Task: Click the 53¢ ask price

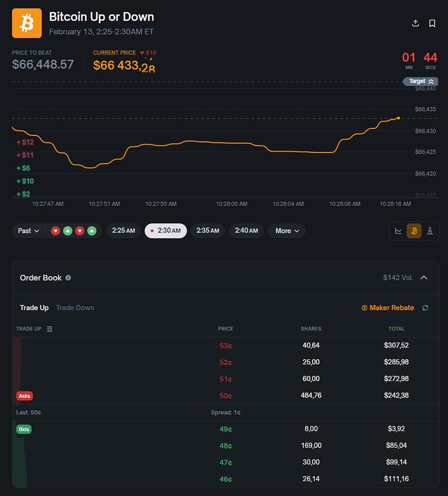Action: (x=226, y=346)
